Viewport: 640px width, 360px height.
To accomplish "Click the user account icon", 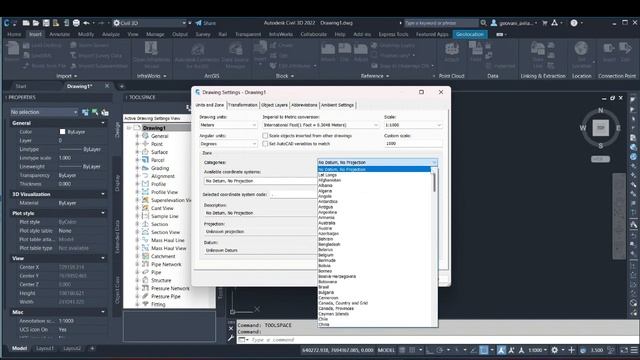I will point(494,23).
